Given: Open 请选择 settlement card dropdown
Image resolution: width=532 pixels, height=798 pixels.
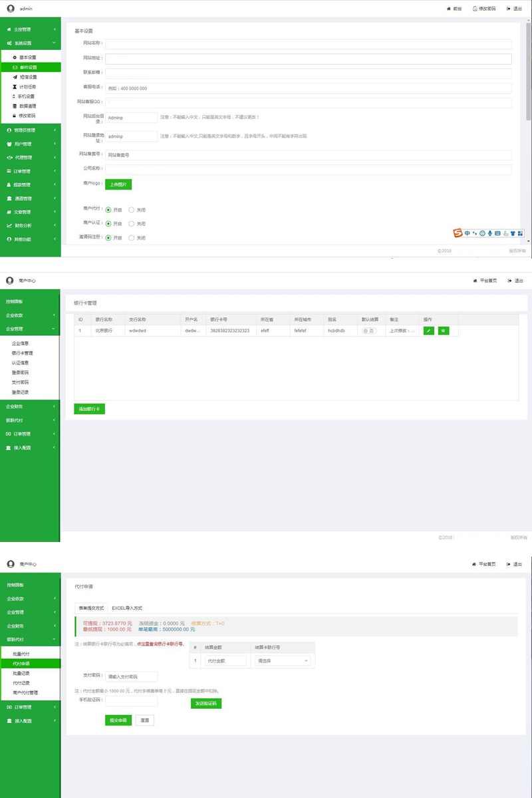Looking at the screenshot, I should (x=283, y=661).
